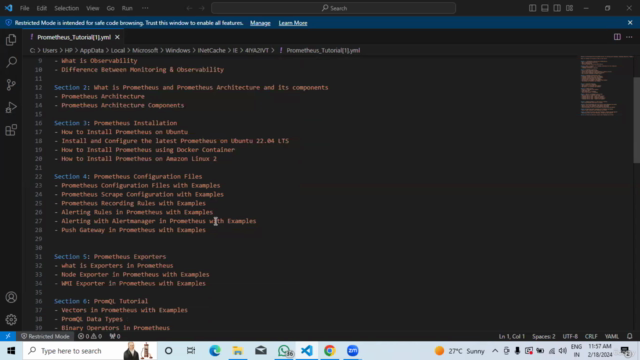Image resolution: width=640 pixels, height=360 pixels.
Task: Open Google Chrome from taskbar
Action: (x=329, y=351)
